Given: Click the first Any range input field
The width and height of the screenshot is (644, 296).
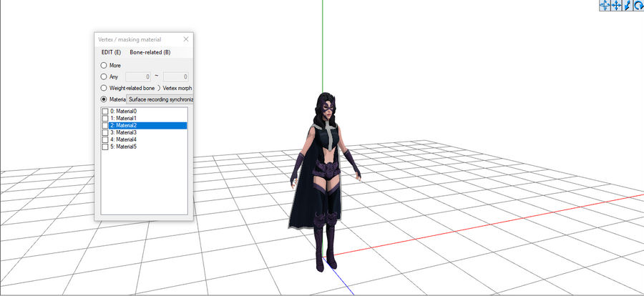Looking at the screenshot, I should pos(138,77).
